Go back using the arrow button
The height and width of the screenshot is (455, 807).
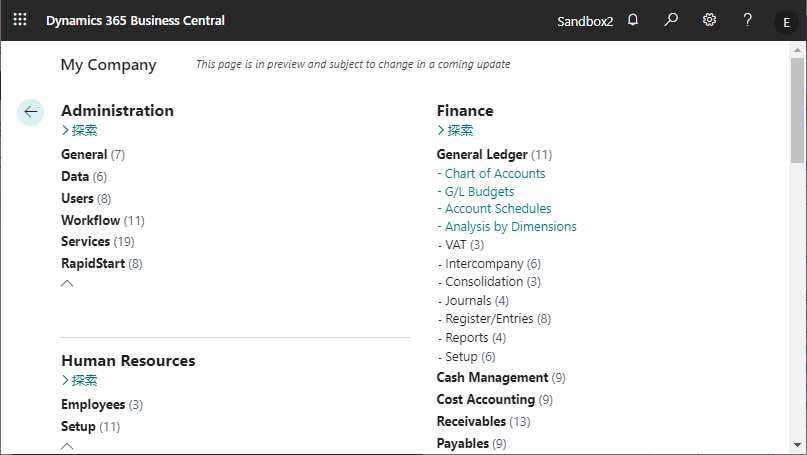click(30, 112)
